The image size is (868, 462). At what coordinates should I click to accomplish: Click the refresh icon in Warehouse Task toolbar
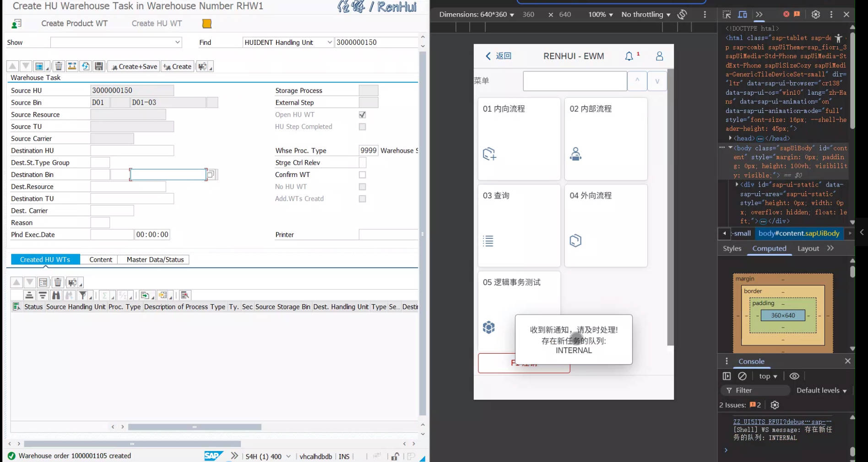point(86,66)
